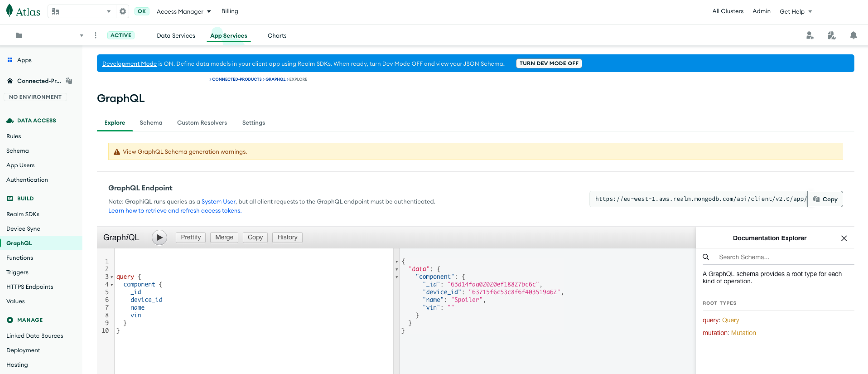The height and width of the screenshot is (374, 868).
Task: Click the Atlas leaf logo
Action: click(9, 10)
